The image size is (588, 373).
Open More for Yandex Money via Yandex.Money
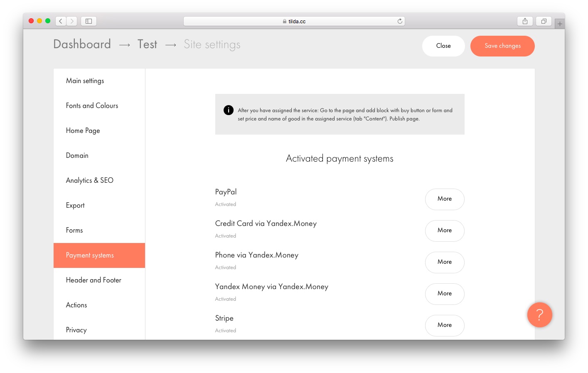click(445, 294)
